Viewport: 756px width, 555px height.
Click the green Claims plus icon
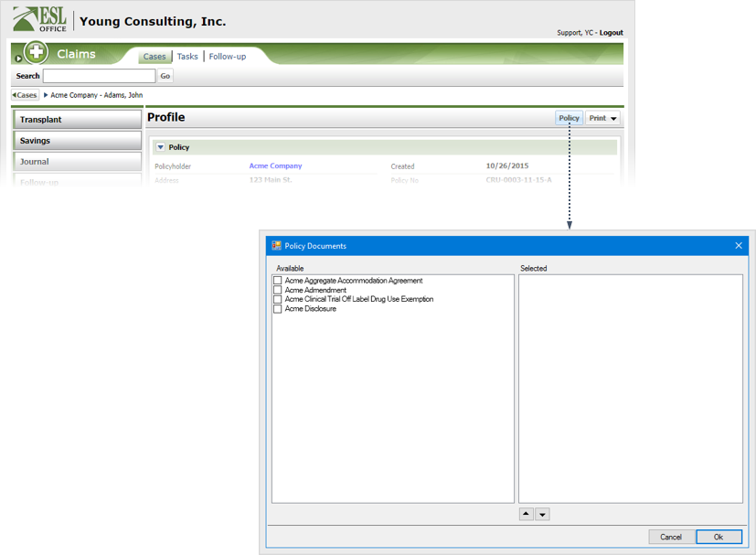pyautogui.click(x=36, y=53)
